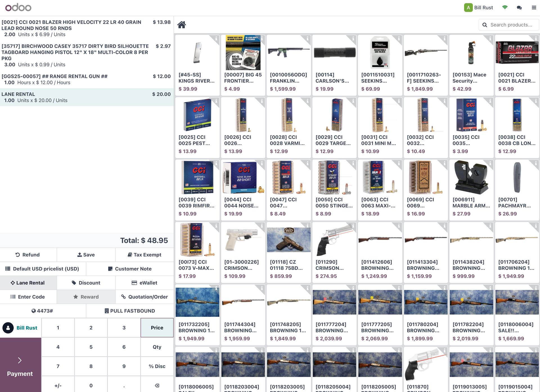The width and height of the screenshot is (540, 392).
Task: Show info for CZ 01118 75BD product
Action: pyautogui.click(x=307, y=226)
